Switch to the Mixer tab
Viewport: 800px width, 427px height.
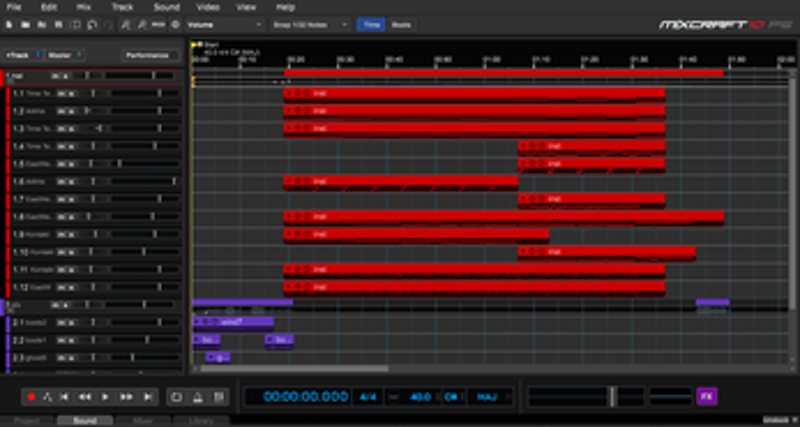142,421
